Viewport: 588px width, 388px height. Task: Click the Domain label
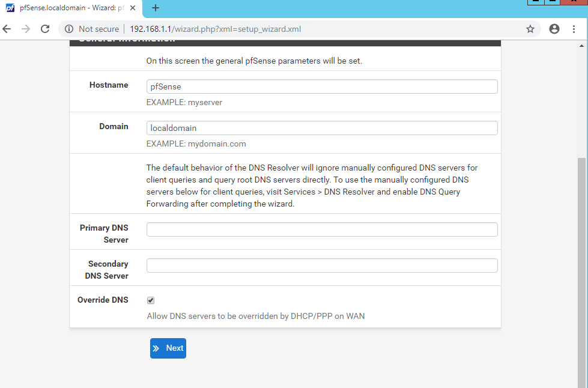[114, 126]
